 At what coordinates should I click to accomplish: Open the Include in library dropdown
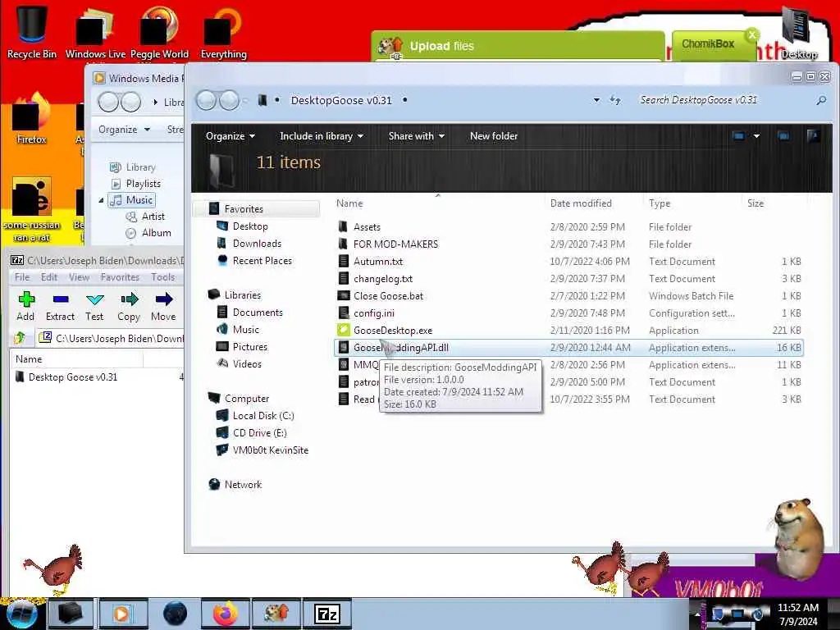pyautogui.click(x=322, y=136)
